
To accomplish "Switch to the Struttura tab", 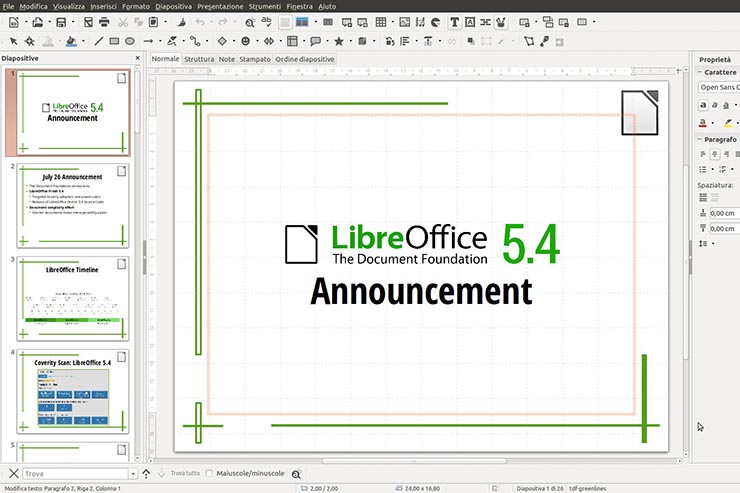I will click(198, 60).
